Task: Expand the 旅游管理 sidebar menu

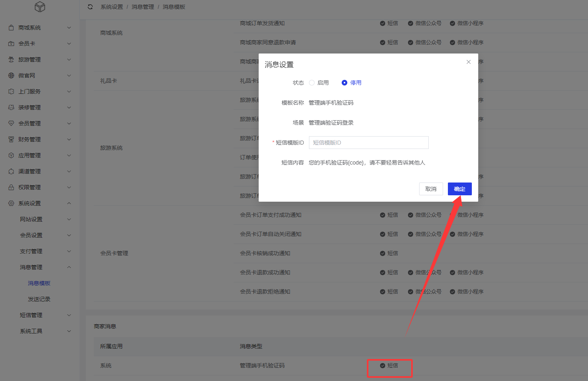Action: pyautogui.click(x=40, y=60)
